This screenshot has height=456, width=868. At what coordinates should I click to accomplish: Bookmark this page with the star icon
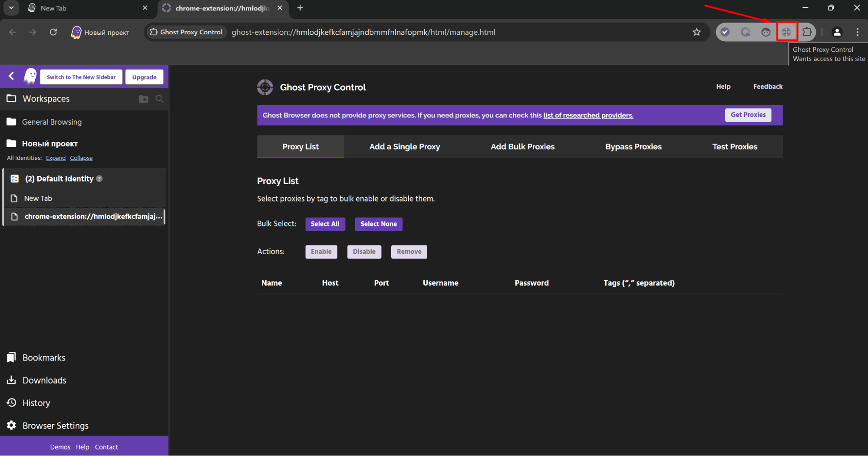tap(696, 32)
